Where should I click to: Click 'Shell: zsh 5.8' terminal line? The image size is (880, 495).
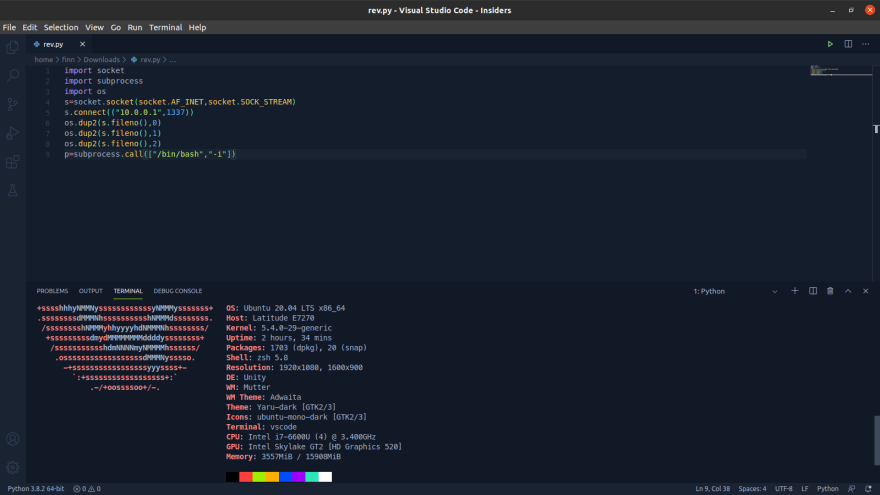(257, 358)
